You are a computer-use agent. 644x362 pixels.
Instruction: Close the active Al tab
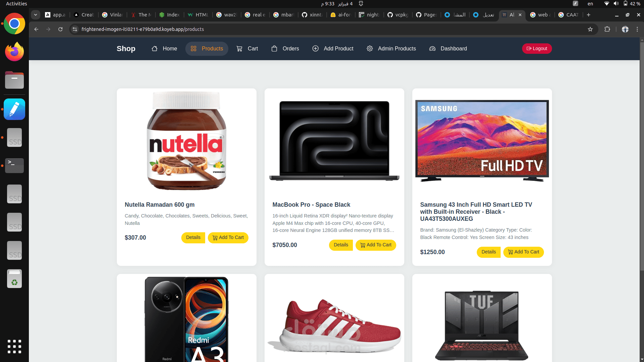[520, 15]
